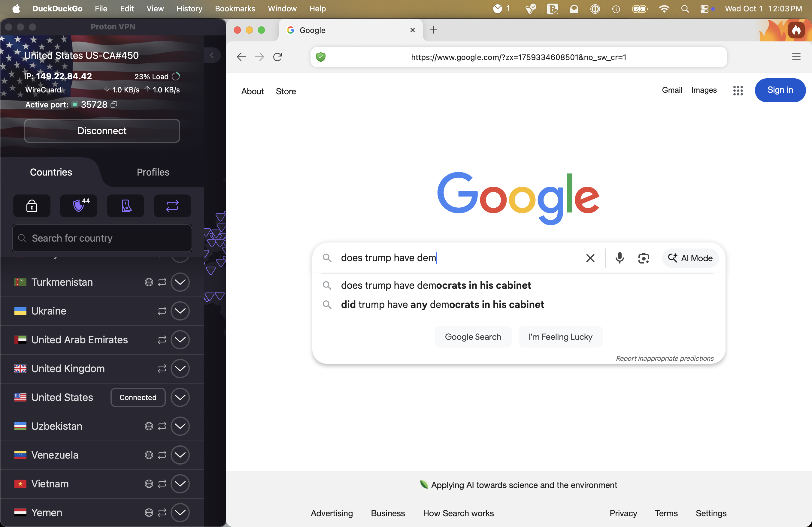The image size is (812, 527).
Task: Toggle the NetShield shield icon
Action: coord(79,206)
